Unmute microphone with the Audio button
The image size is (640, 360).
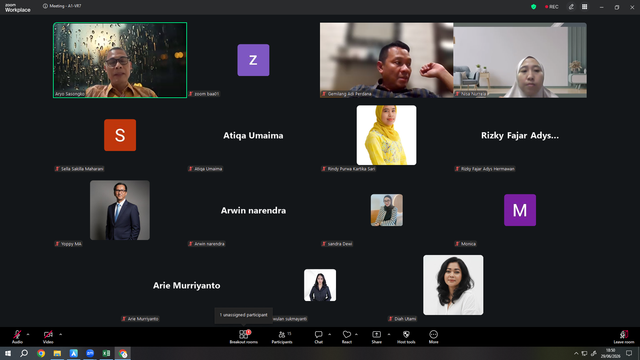point(17,337)
